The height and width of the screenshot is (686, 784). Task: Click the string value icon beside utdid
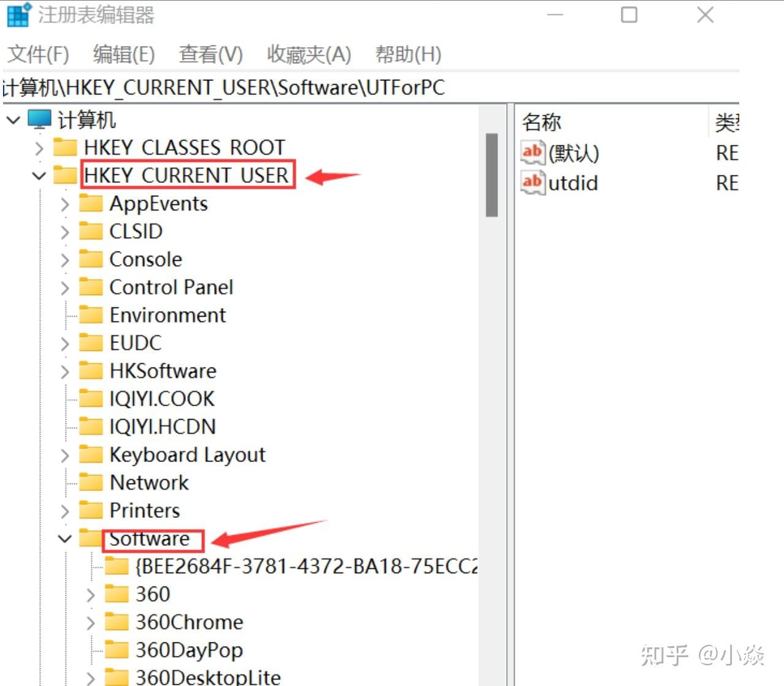(532, 183)
